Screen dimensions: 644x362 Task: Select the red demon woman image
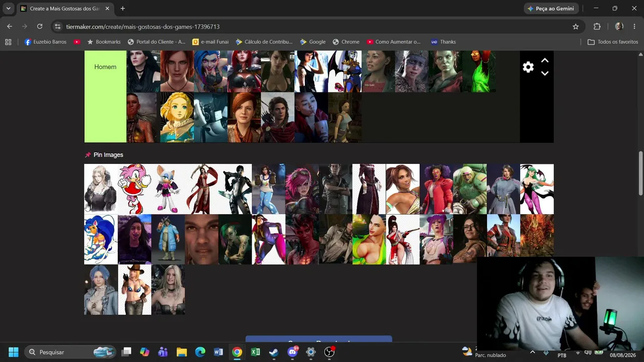click(x=302, y=239)
